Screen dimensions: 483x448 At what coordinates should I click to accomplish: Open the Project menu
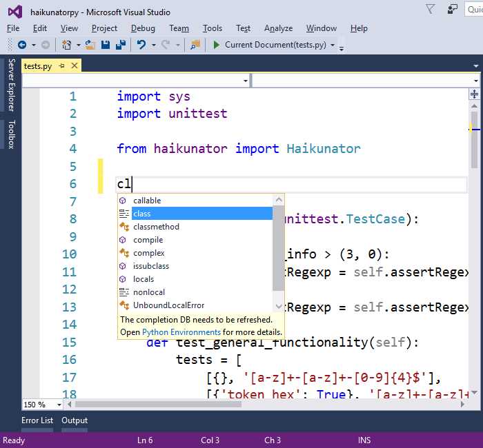coord(104,28)
